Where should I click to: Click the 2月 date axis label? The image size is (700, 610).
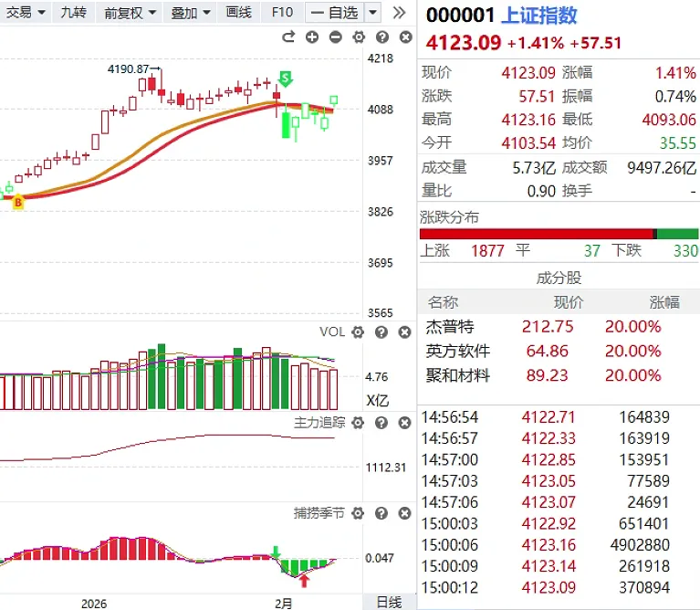(x=284, y=604)
